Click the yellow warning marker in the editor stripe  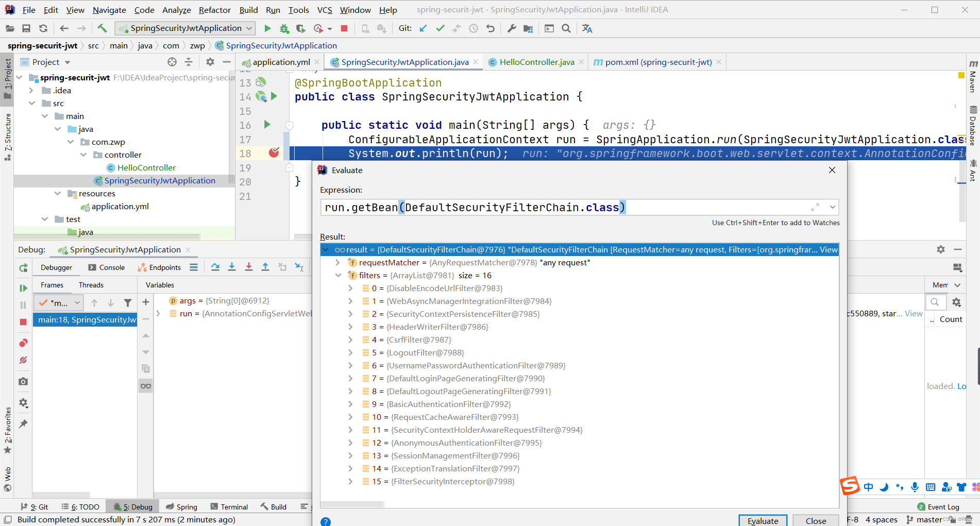click(x=961, y=75)
